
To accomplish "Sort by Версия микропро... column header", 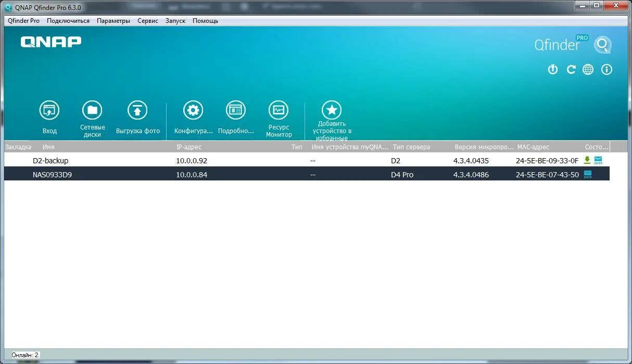I will (x=484, y=147).
